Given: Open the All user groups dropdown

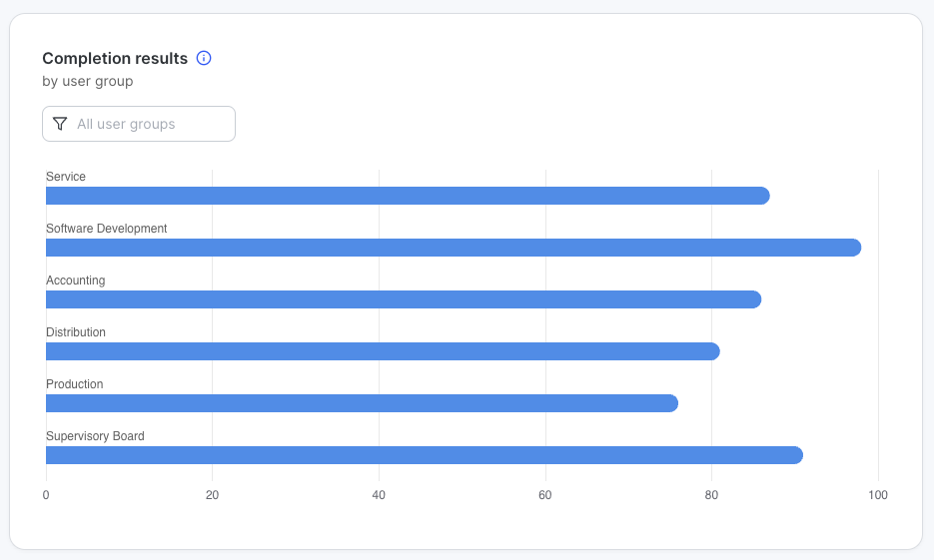Looking at the screenshot, I should (x=139, y=124).
